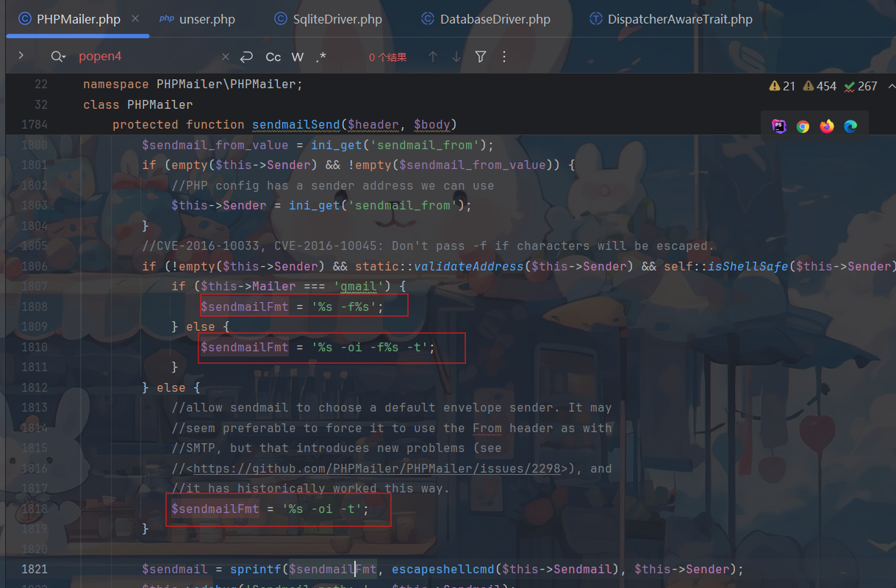Open file in Chrome browser preview
Viewport: 896px width, 588px height.
pyautogui.click(x=803, y=126)
